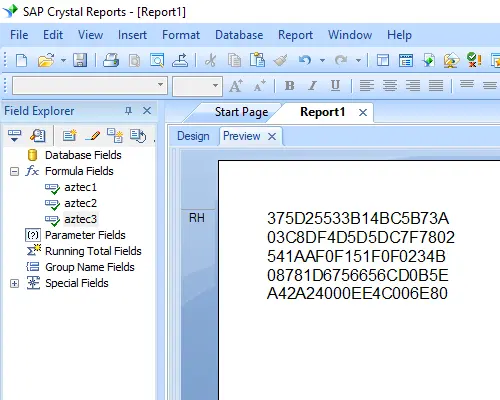This screenshot has height=400, width=500.
Task: Toggle Justified alignment
Action: (x=436, y=86)
